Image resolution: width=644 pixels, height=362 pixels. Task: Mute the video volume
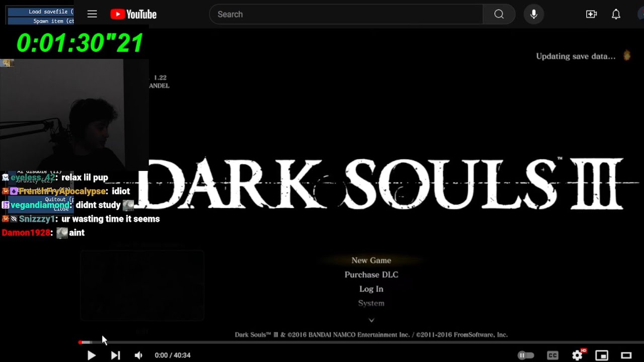138,355
